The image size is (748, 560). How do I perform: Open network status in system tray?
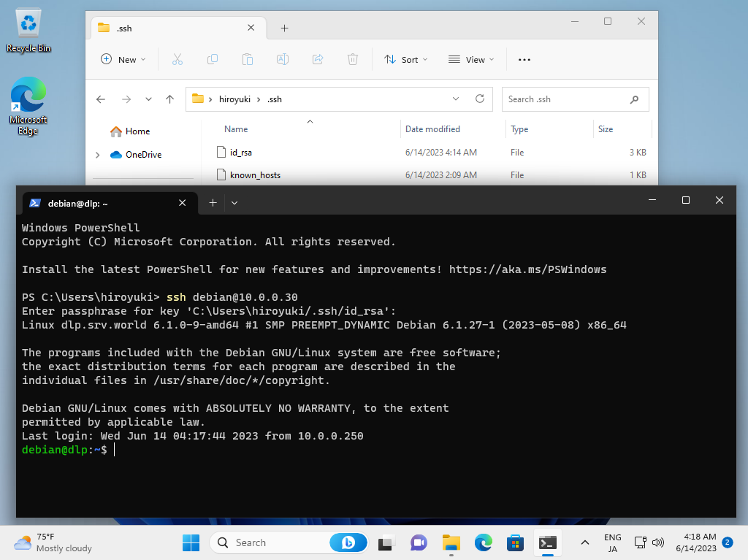point(640,542)
